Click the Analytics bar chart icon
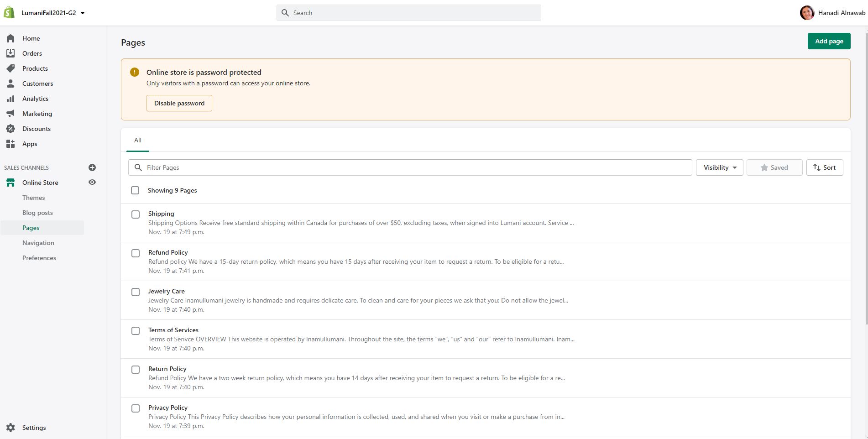The height and width of the screenshot is (439, 868). tap(10, 99)
